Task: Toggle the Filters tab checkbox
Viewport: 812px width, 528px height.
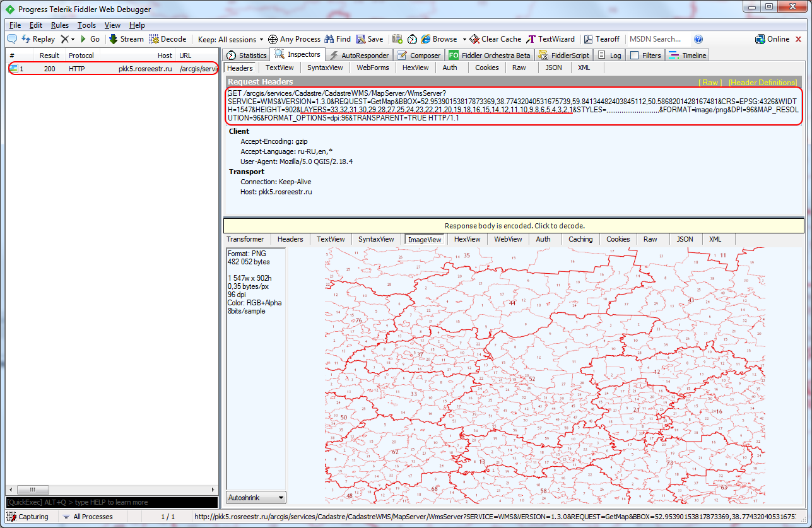Action: pyautogui.click(x=635, y=56)
